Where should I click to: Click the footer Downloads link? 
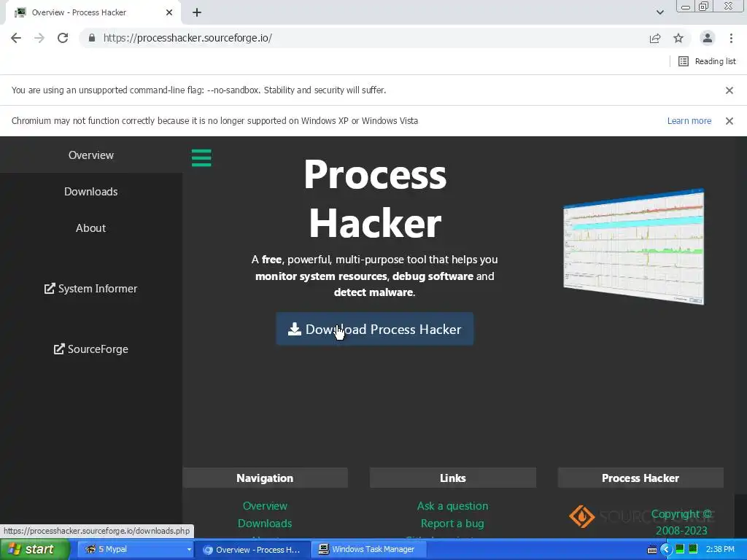pos(265,524)
